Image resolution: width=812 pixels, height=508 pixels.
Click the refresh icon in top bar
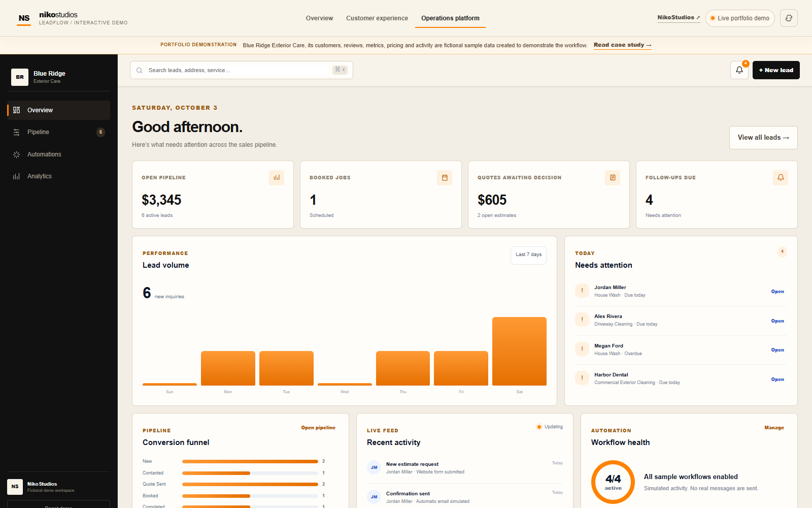click(789, 18)
